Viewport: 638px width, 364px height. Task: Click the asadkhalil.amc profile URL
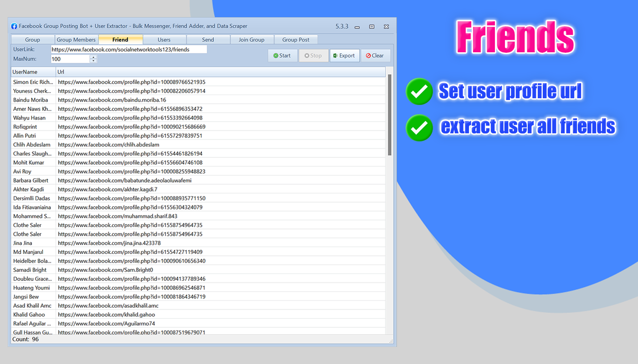(x=108, y=306)
